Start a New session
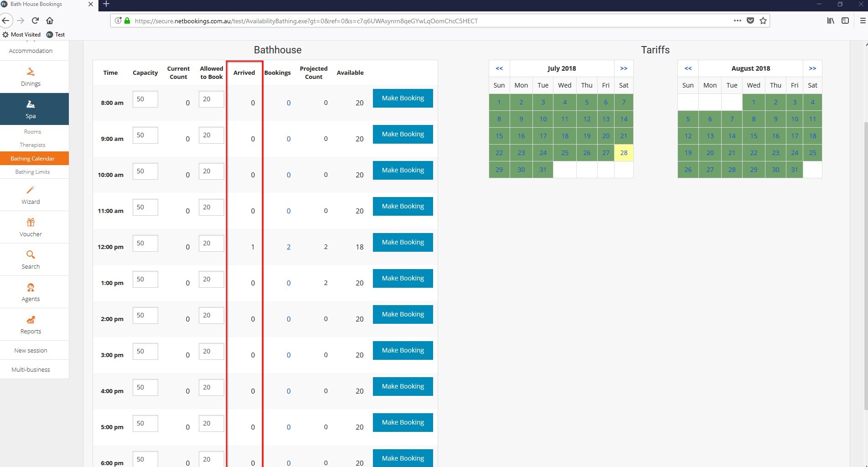This screenshot has height=467, width=868. [31, 351]
